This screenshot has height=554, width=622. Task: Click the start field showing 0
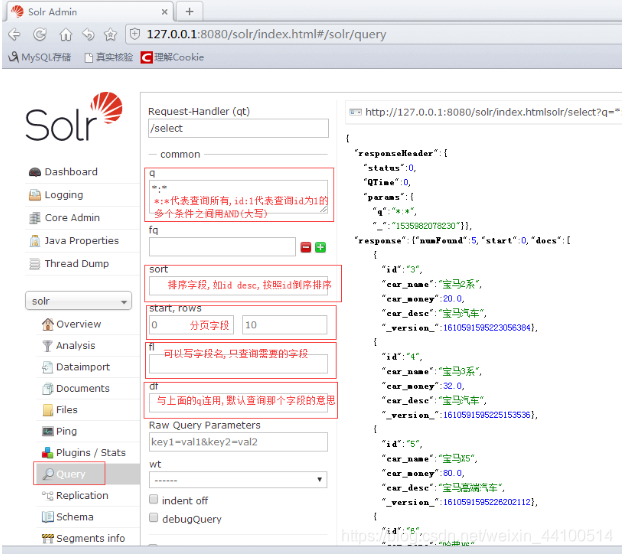tap(191, 325)
